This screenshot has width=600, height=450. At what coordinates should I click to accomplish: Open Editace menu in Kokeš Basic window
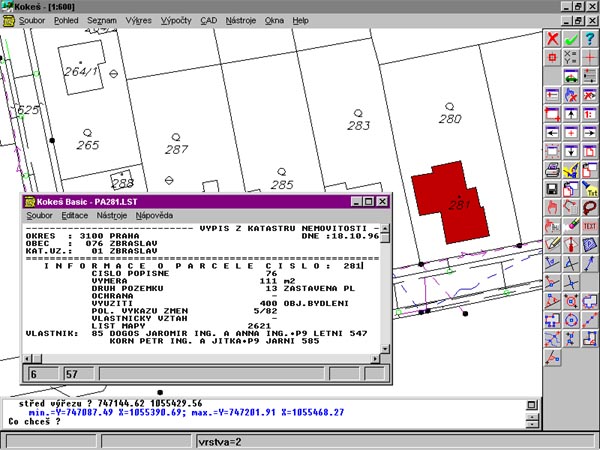click(x=74, y=215)
